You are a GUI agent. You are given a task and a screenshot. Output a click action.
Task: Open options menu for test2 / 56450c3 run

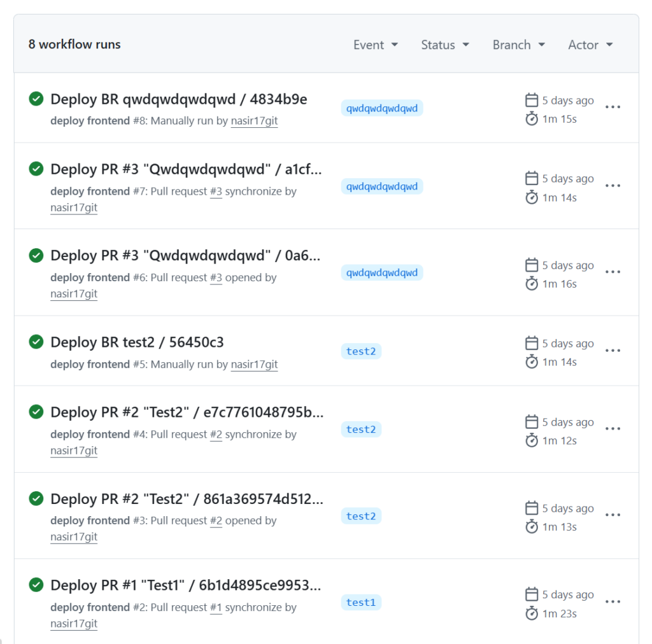pyautogui.click(x=613, y=351)
